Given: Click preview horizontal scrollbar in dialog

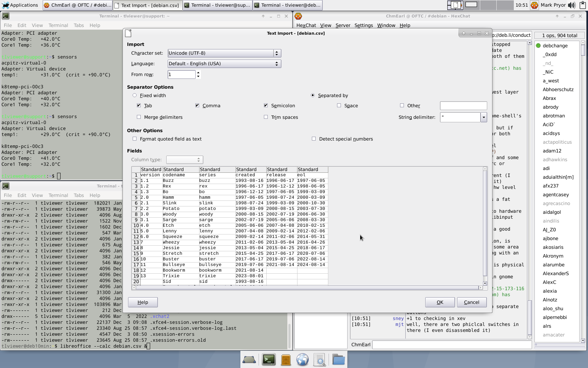Looking at the screenshot, I should point(307,288).
